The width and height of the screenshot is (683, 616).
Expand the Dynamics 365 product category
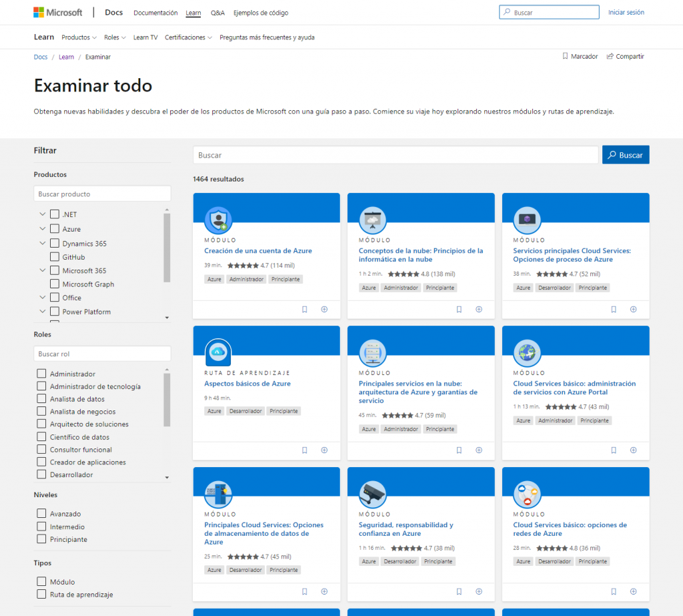(x=42, y=243)
